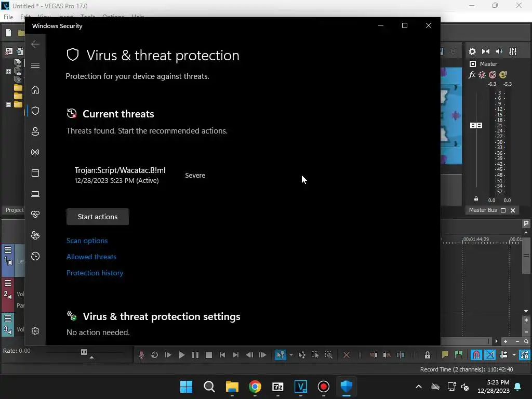Select the Normal edit tool
Image resolution: width=532 pixels, height=399 pixels.
click(x=280, y=355)
